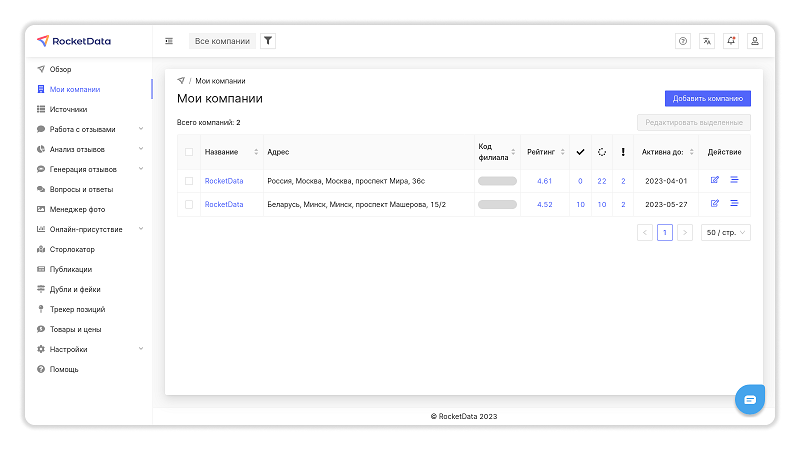Open the 50 / стр. page size dropdown
The width and height of the screenshot is (800, 450).
(x=726, y=232)
